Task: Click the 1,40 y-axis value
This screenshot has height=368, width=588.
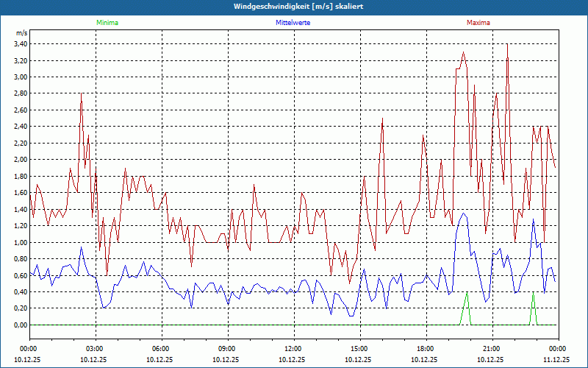Action: [x=21, y=209]
